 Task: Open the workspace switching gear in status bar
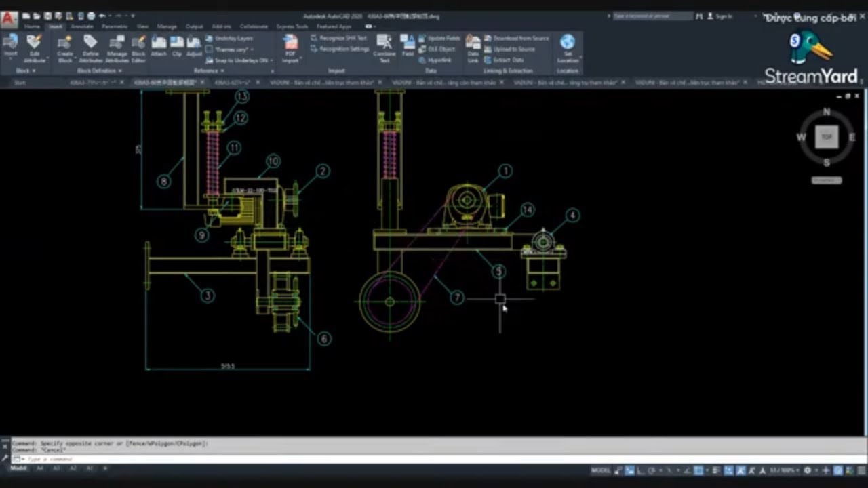tap(808, 470)
